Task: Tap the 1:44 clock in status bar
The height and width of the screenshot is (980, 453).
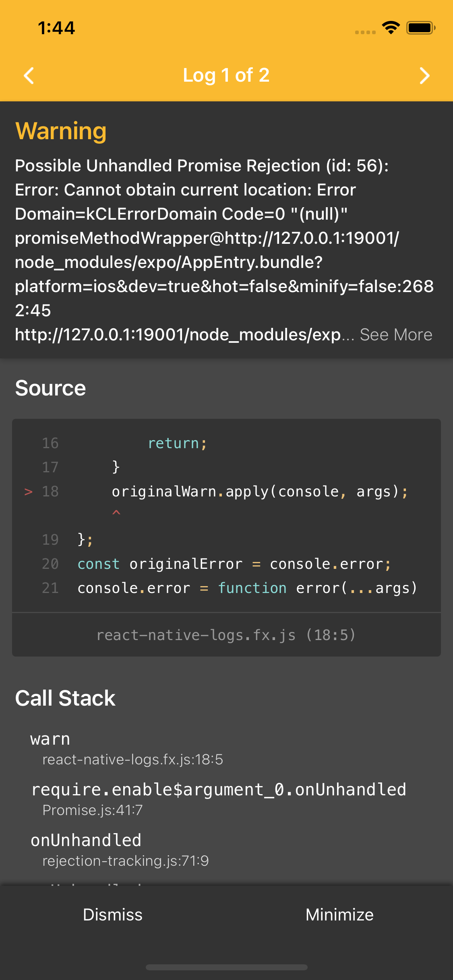Action: (56, 28)
